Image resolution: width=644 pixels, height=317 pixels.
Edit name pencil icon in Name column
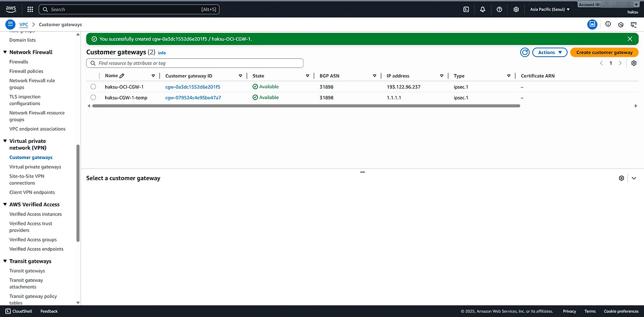(122, 76)
